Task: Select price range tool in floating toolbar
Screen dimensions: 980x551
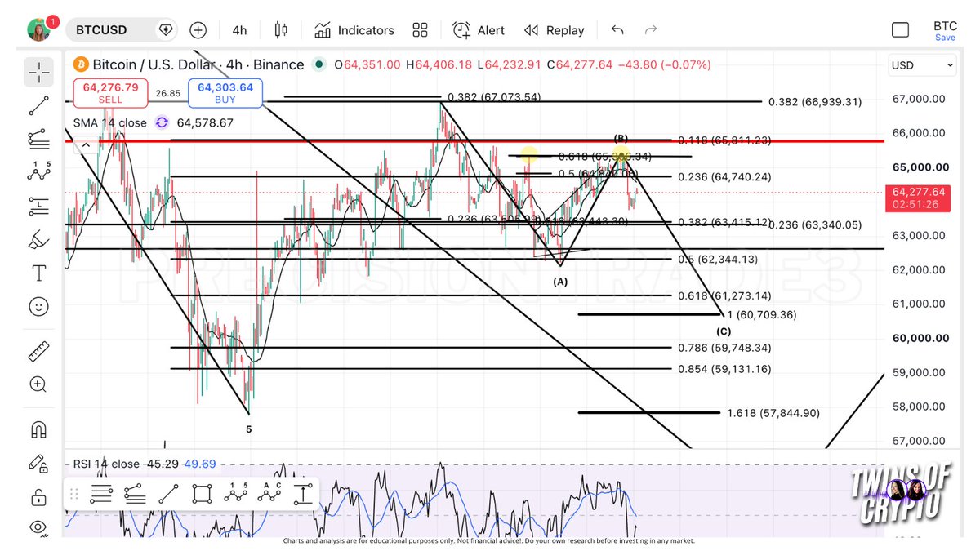Action: (x=302, y=493)
